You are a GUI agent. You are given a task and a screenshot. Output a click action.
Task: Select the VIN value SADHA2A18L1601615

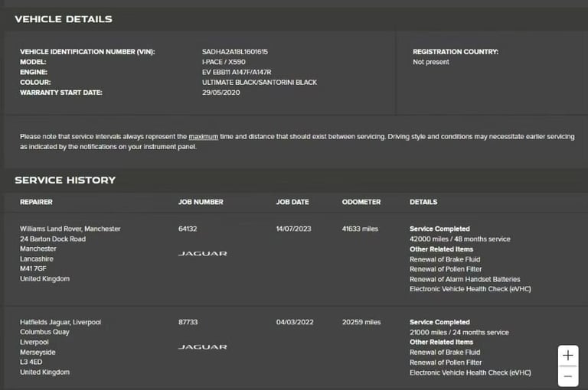tap(235, 52)
